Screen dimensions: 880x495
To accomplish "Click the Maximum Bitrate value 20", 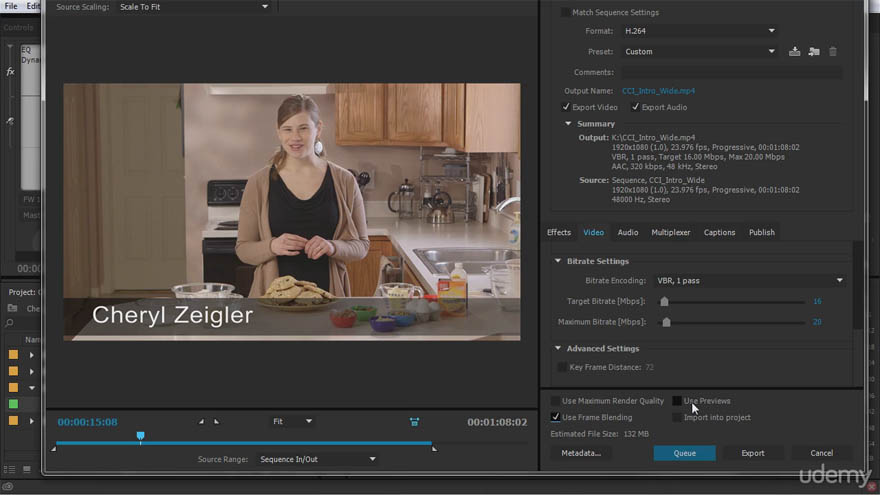I will [817, 322].
